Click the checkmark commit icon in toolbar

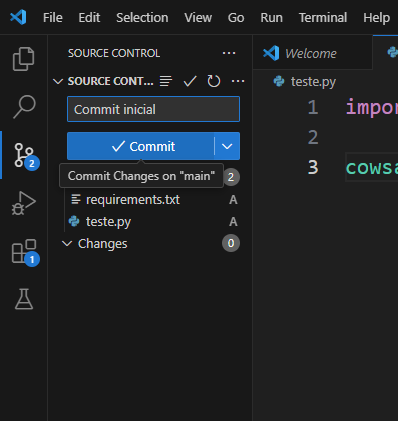[x=190, y=81]
